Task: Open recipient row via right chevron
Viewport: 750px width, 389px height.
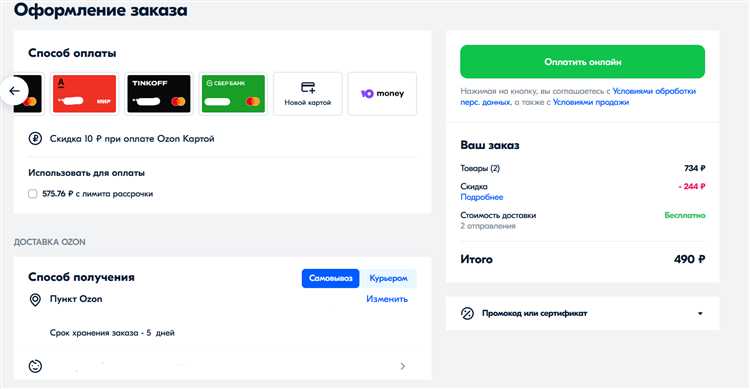Action: [x=403, y=366]
